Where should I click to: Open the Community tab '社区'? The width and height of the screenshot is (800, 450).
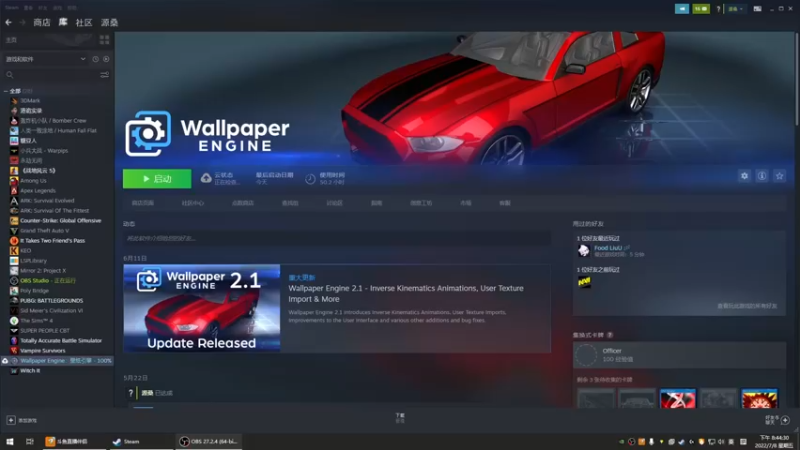click(84, 22)
